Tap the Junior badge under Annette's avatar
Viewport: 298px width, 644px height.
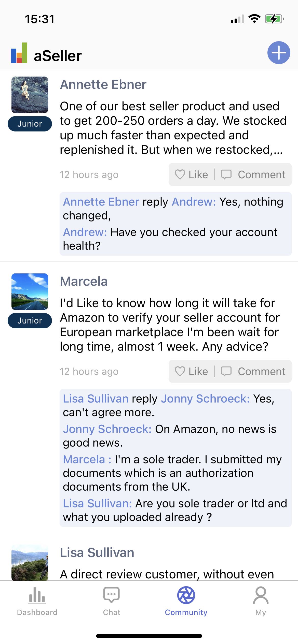[30, 124]
